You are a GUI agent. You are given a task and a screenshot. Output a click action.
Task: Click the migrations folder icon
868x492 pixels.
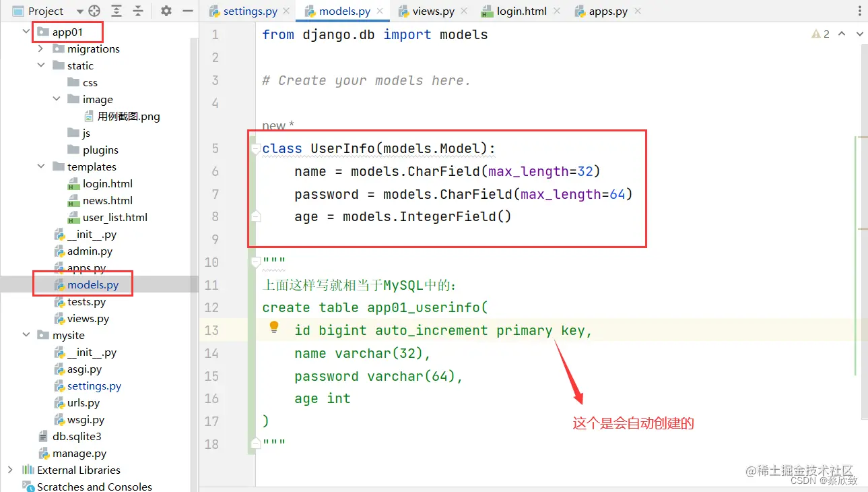(x=58, y=49)
